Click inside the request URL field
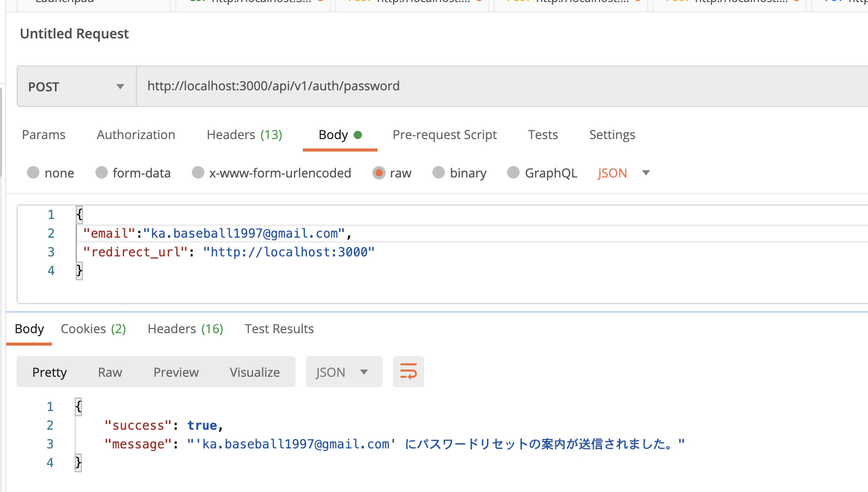This screenshot has width=868, height=492. pos(363,86)
